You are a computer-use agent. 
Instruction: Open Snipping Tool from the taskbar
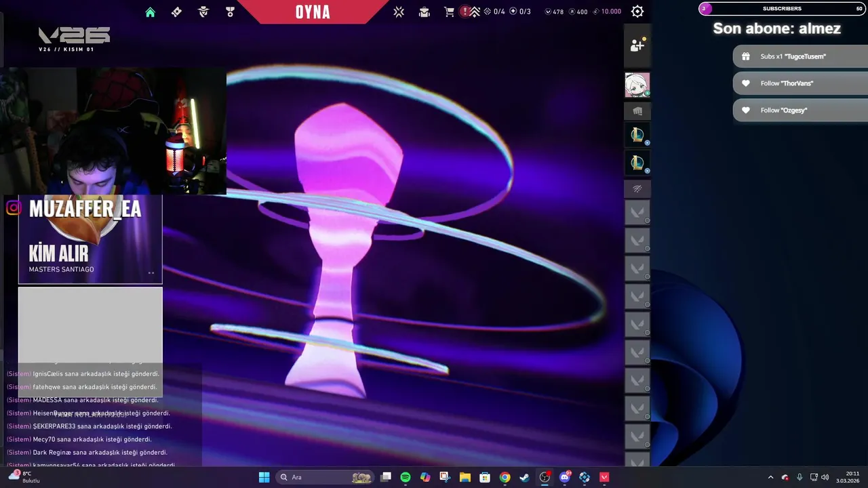coord(445,477)
